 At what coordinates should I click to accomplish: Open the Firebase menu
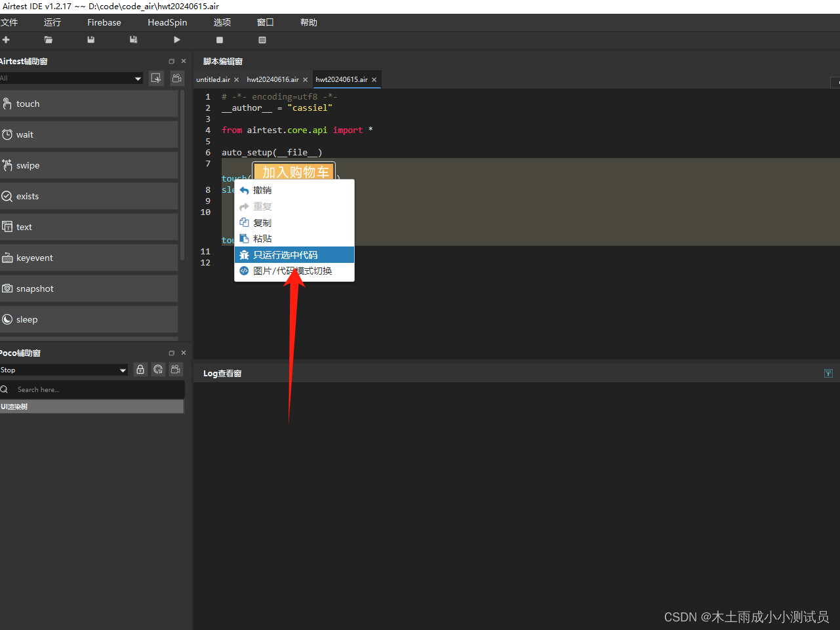pyautogui.click(x=104, y=22)
